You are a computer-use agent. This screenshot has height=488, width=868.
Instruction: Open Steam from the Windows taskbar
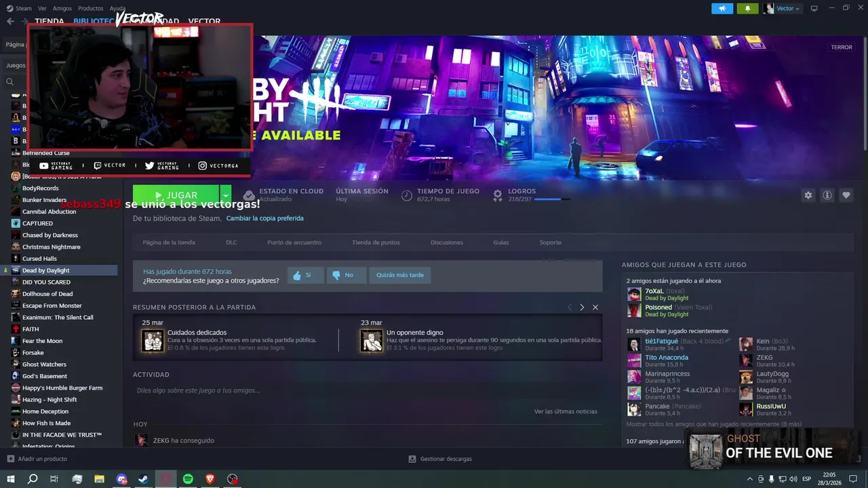144,479
